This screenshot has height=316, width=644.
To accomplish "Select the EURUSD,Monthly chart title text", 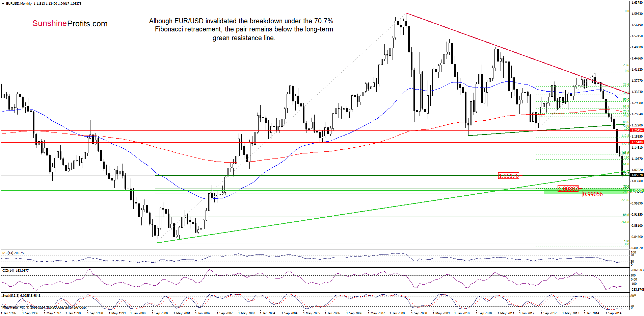I will click(x=19, y=3).
